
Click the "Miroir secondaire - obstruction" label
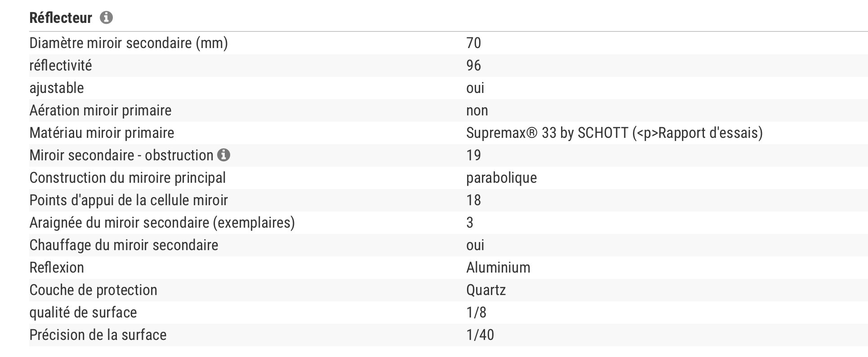click(121, 155)
